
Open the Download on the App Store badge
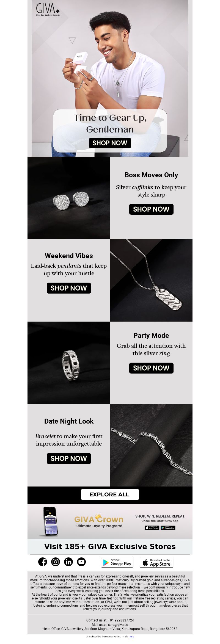point(156,563)
